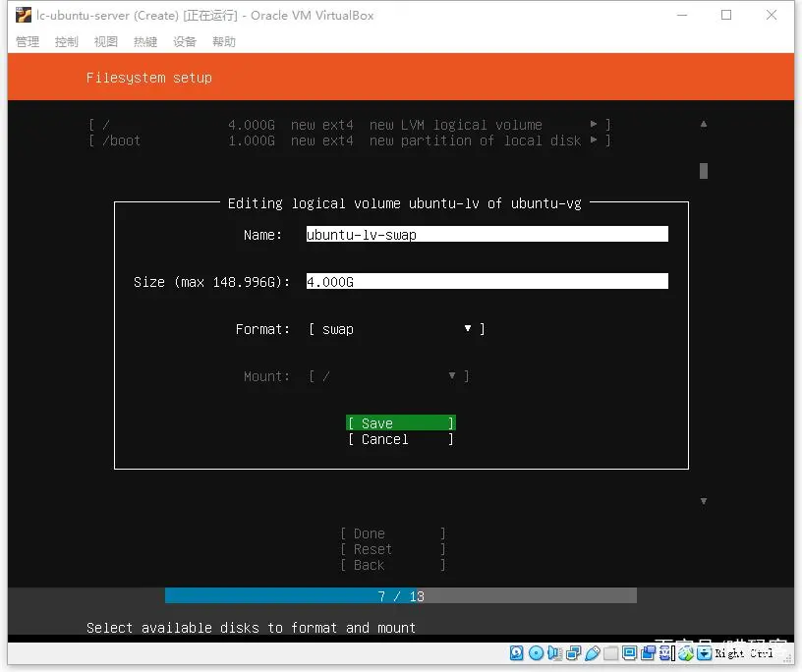Click the USB devices status icon

(593, 653)
